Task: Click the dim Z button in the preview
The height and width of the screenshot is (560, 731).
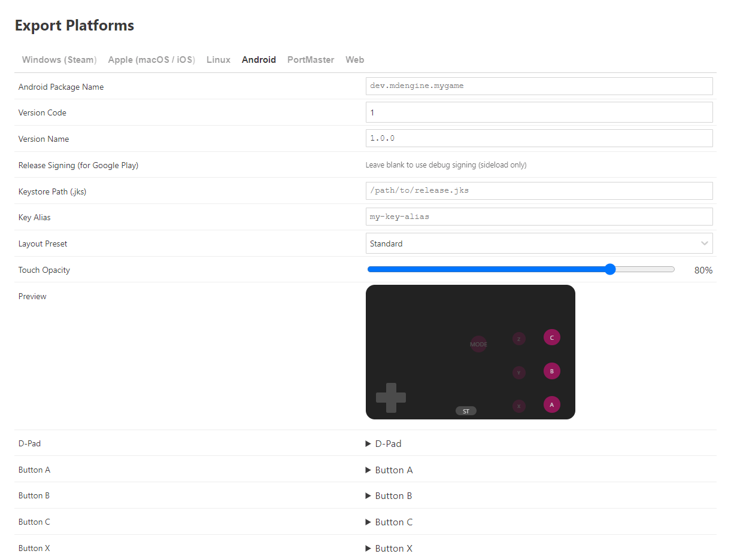Action: (518, 339)
